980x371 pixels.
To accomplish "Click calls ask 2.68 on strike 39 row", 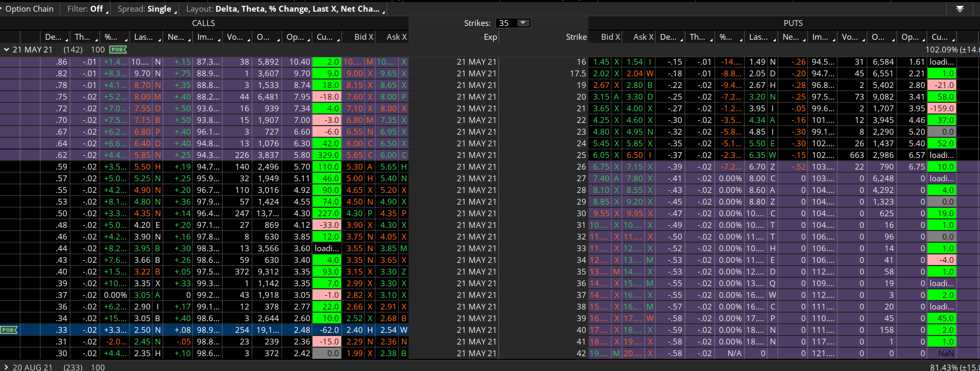I will coord(388,319).
